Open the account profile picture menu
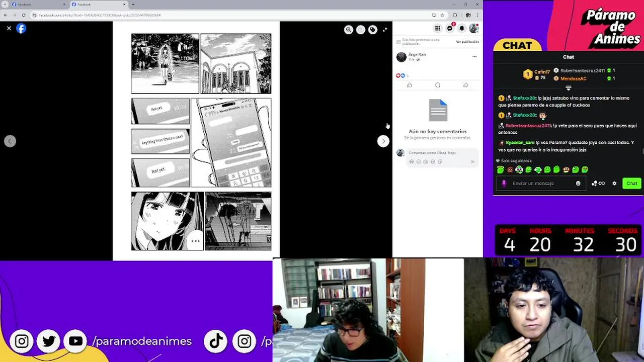644x362 pixels. (x=473, y=29)
